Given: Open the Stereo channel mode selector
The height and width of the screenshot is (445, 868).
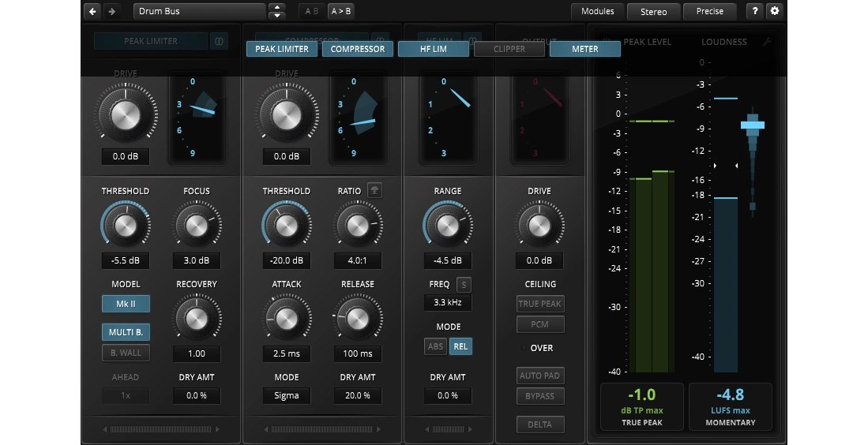Looking at the screenshot, I should click(653, 12).
